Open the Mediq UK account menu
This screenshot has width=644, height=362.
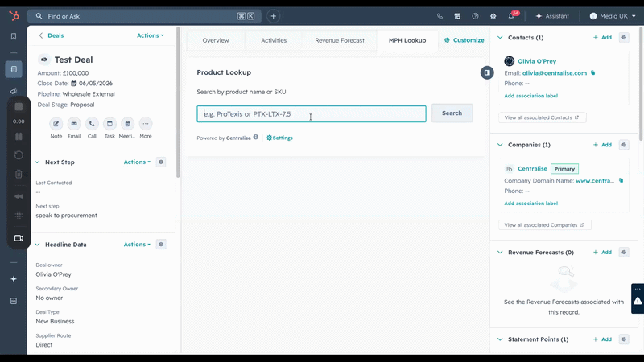pyautogui.click(x=613, y=16)
